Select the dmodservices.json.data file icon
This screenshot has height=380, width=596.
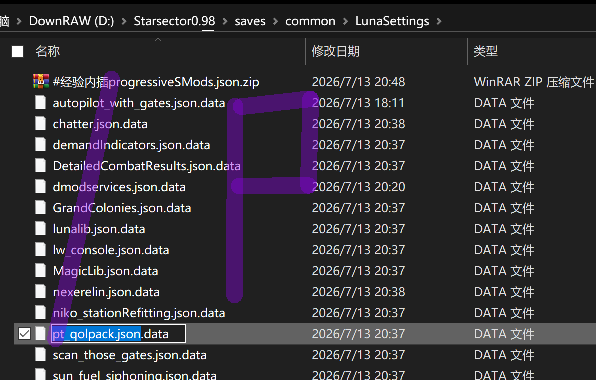tap(41, 187)
